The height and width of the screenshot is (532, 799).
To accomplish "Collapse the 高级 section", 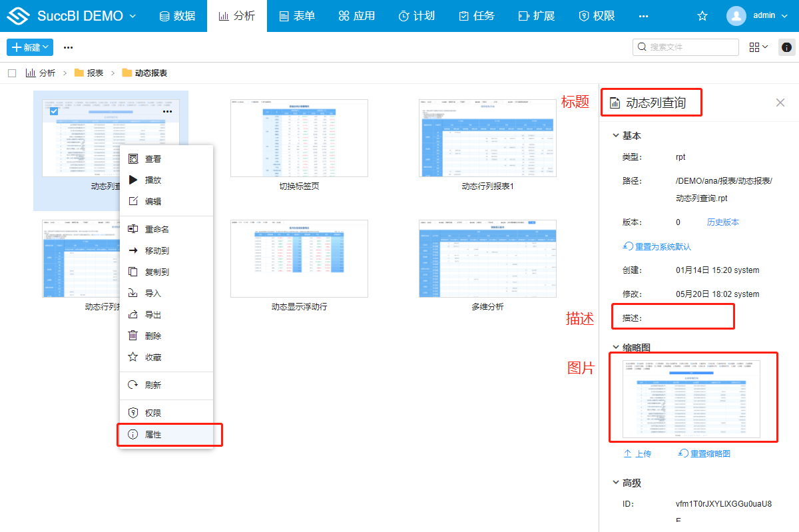I will click(615, 483).
